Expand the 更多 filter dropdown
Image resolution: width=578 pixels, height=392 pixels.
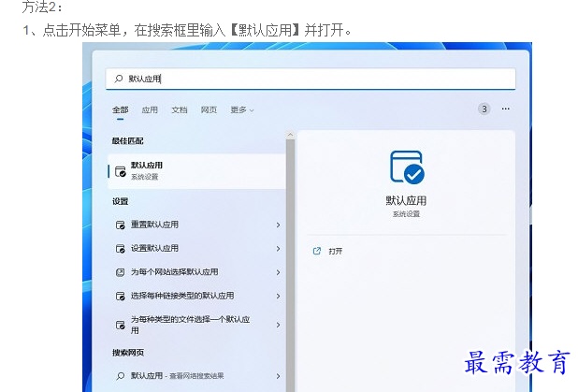click(242, 109)
